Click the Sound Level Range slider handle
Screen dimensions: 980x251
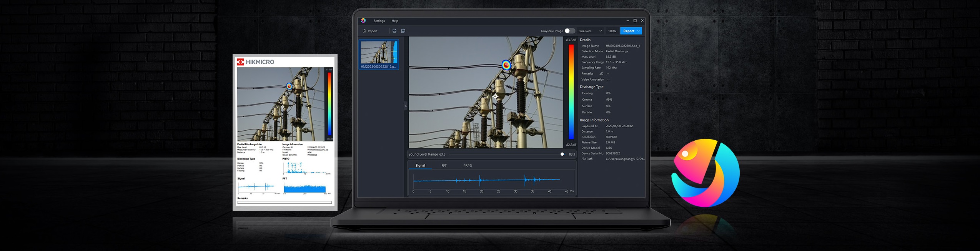pos(562,154)
